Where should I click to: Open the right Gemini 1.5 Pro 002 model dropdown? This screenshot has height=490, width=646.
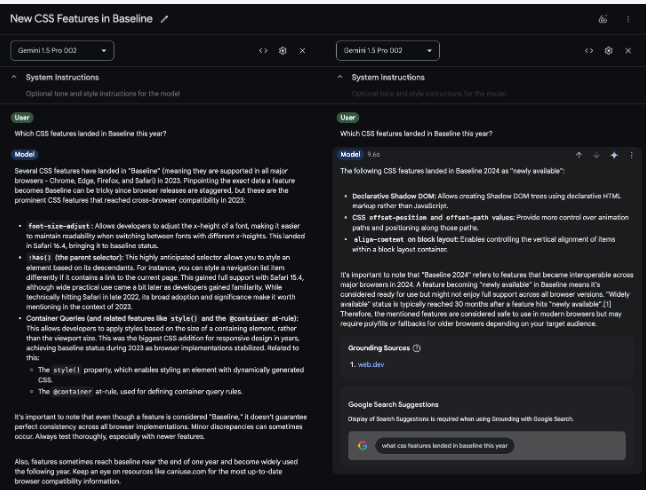[389, 50]
